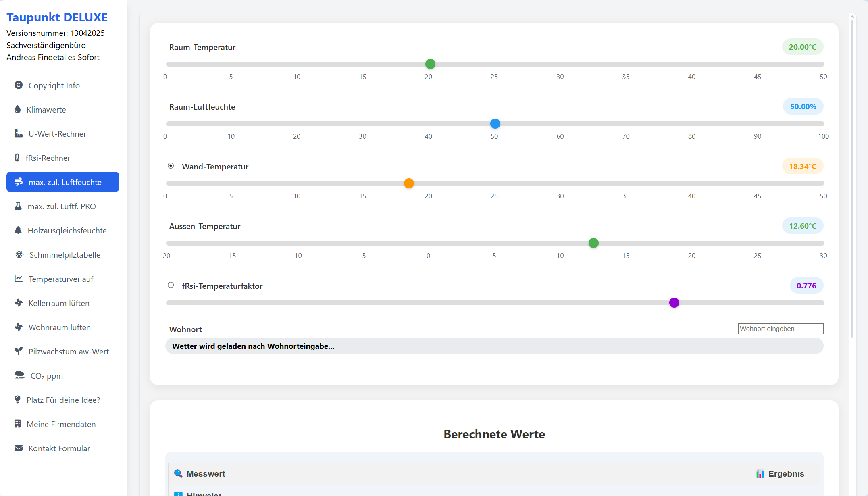Click the blue Raum-Luftfeuchte slider handle

pos(495,123)
